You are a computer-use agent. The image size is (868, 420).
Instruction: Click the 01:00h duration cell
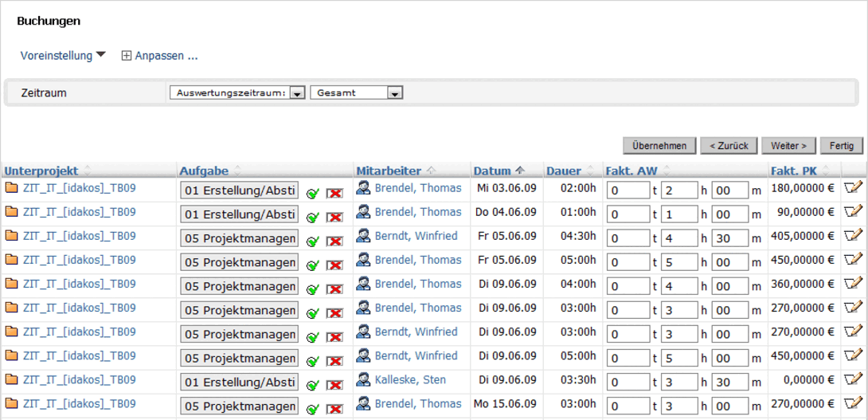[578, 212]
